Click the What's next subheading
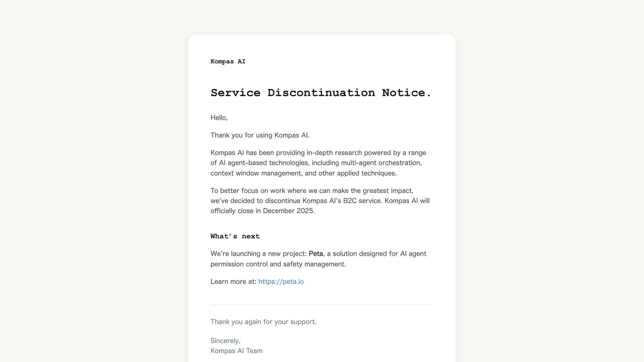 pyautogui.click(x=235, y=236)
